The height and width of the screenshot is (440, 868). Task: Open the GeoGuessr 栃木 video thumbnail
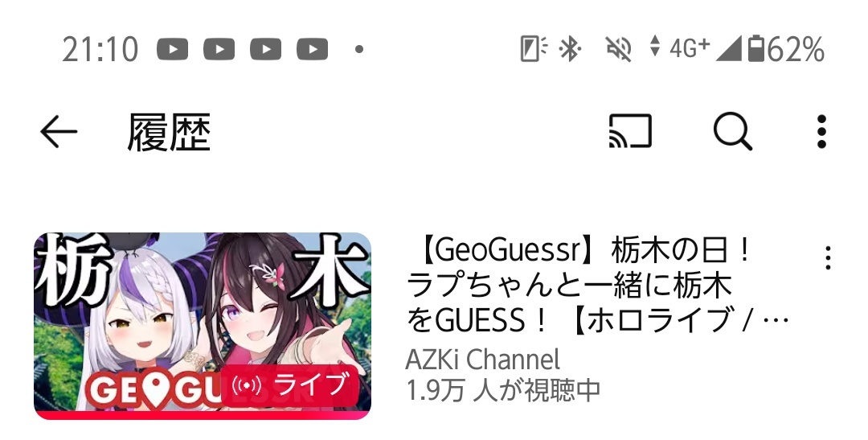tap(203, 326)
